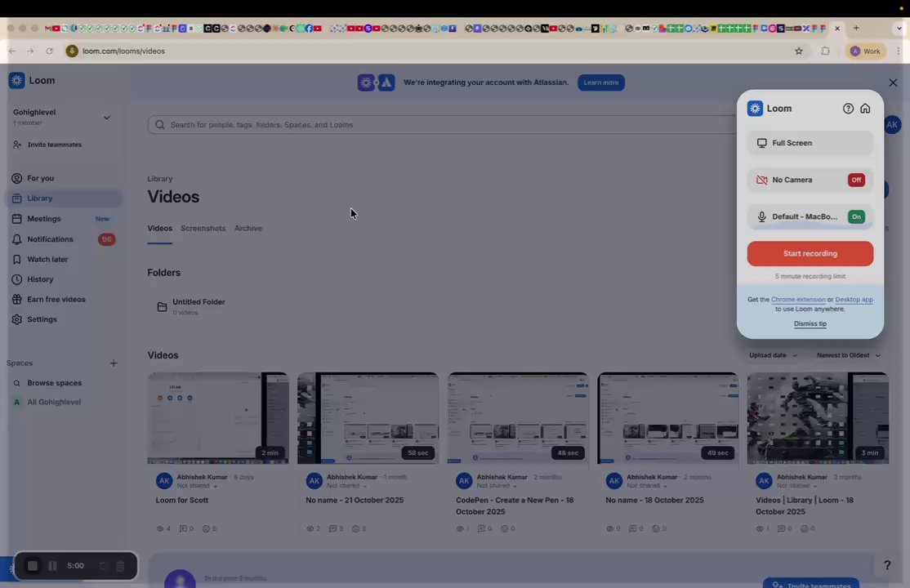Expand the Gohighlevel workspace switcher
This screenshot has width=910, height=588.
pos(107,118)
